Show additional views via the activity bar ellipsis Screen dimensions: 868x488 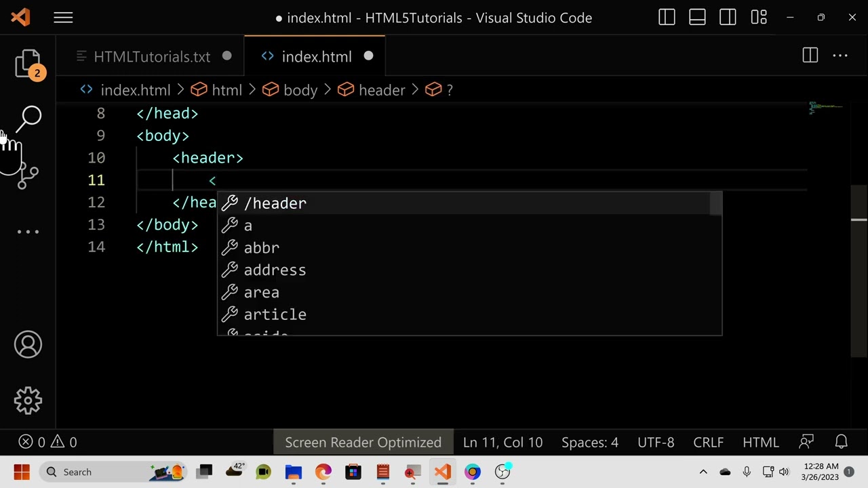pyautogui.click(x=28, y=232)
